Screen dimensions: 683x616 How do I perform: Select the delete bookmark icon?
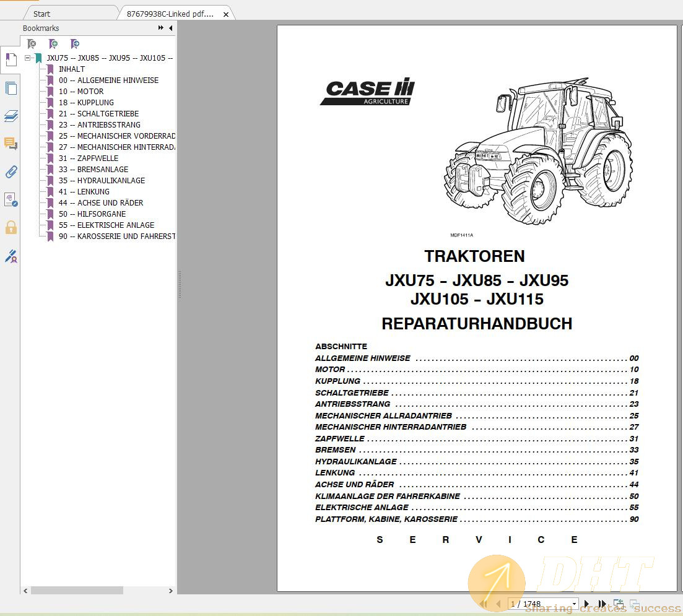coord(31,43)
